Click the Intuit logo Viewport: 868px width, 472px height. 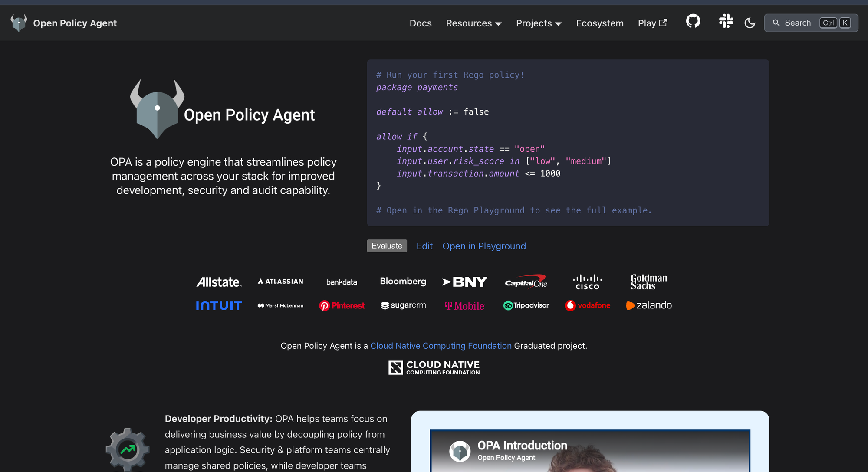tap(219, 305)
